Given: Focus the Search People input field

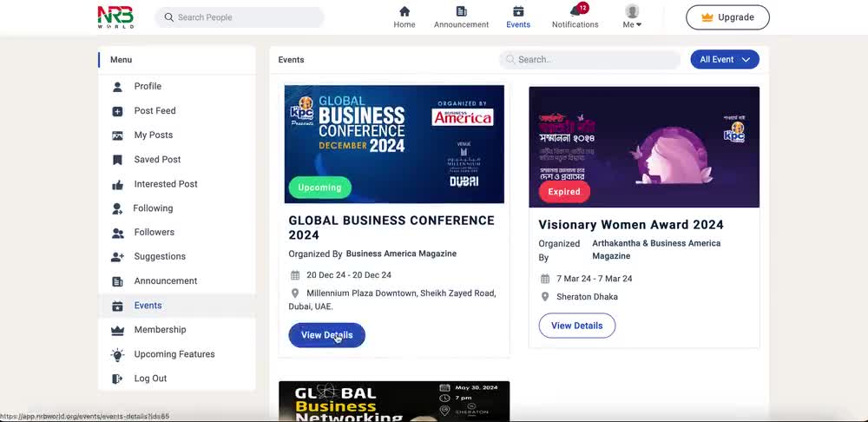Looking at the screenshot, I should pyautogui.click(x=240, y=17).
